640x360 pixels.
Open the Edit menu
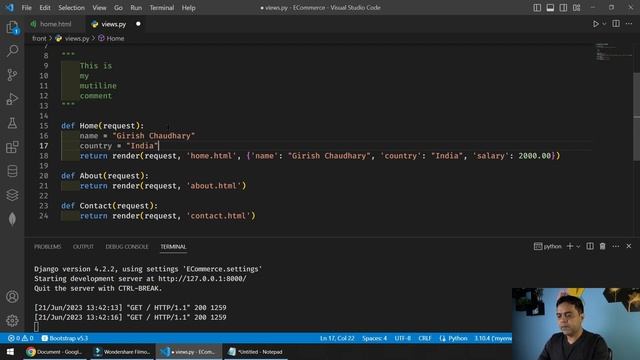45,8
